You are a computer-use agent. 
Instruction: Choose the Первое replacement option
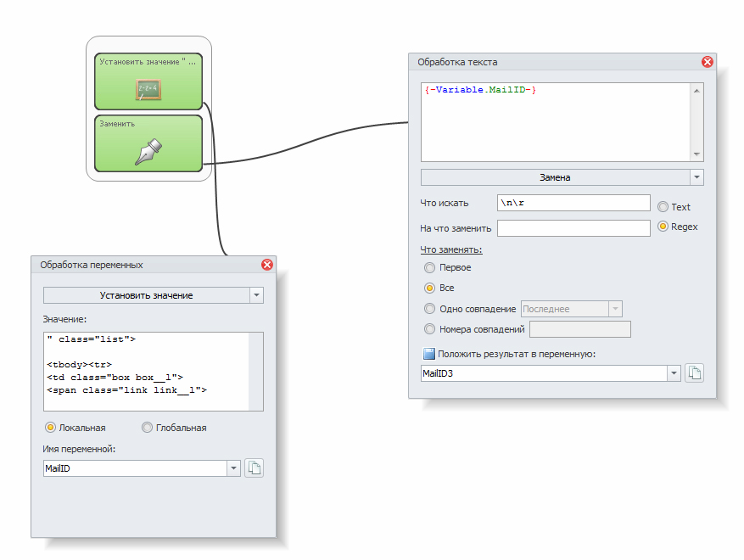(x=430, y=267)
